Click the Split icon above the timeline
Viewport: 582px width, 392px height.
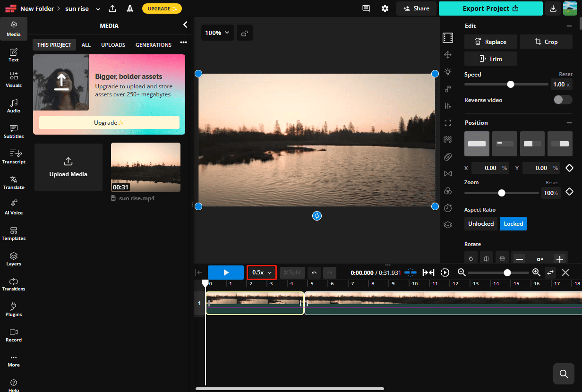tap(292, 273)
